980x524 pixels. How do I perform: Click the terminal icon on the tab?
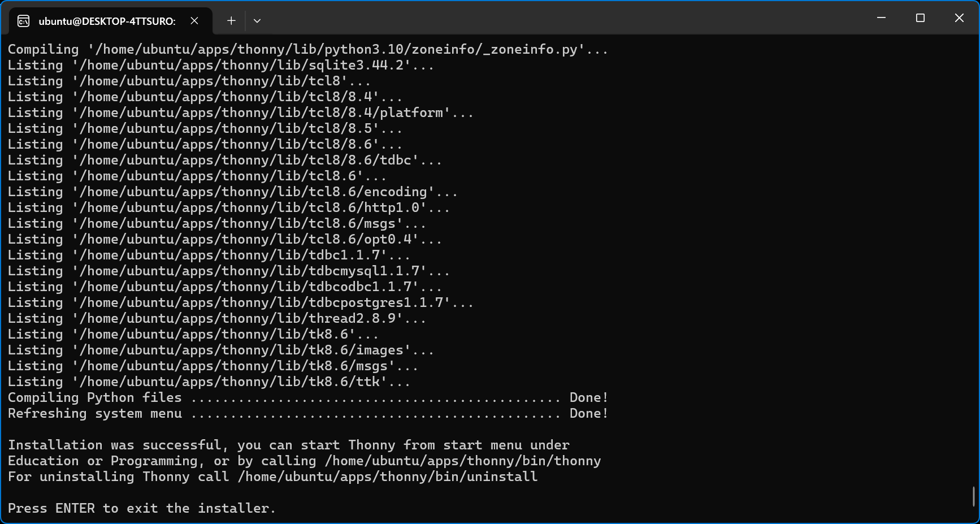coord(24,21)
